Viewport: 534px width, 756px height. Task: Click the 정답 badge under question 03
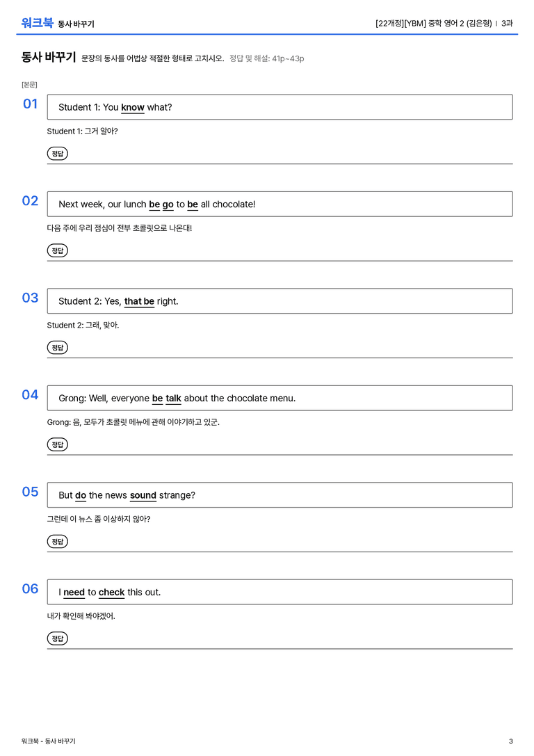click(57, 348)
